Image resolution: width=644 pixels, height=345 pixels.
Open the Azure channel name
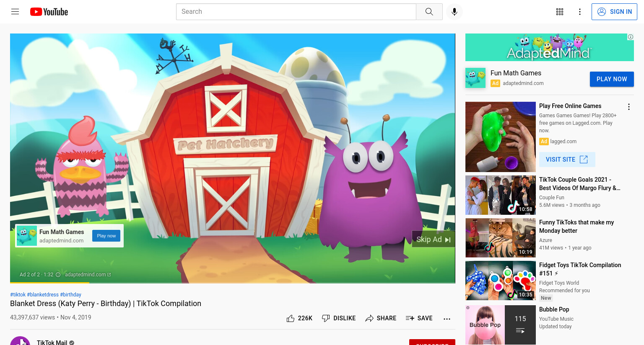pyautogui.click(x=545, y=240)
